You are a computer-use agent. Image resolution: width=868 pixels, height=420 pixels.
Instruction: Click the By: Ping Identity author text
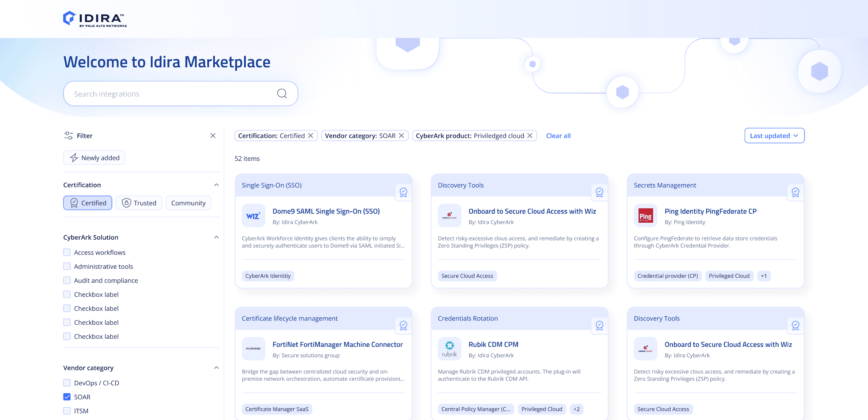point(685,222)
